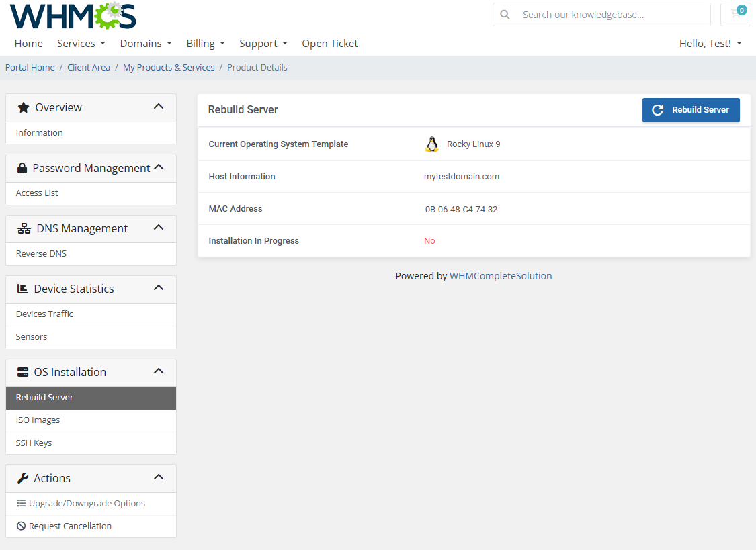Click Open Ticket in the navbar

[330, 44]
